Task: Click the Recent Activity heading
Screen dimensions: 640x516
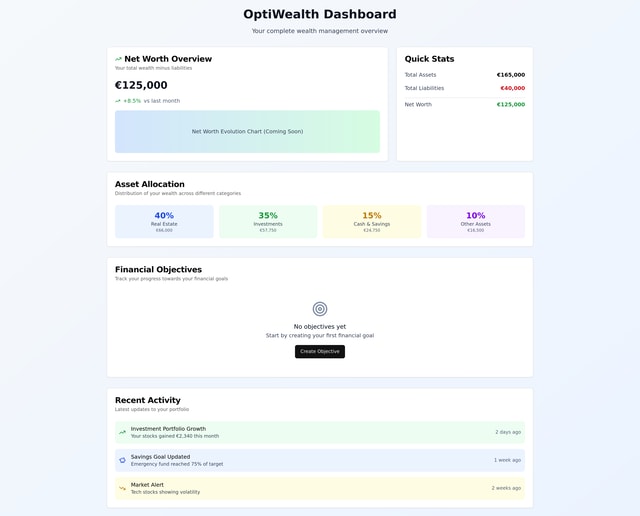Action: coord(148,400)
